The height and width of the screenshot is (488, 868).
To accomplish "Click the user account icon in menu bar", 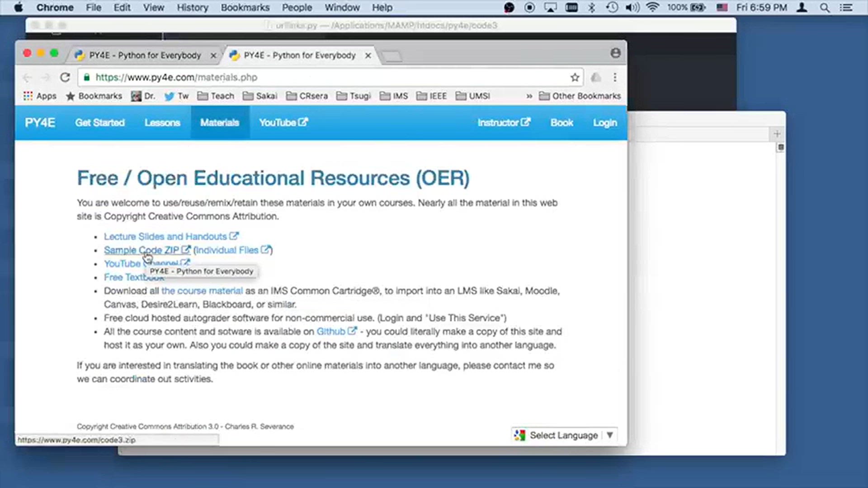I will click(802, 8).
